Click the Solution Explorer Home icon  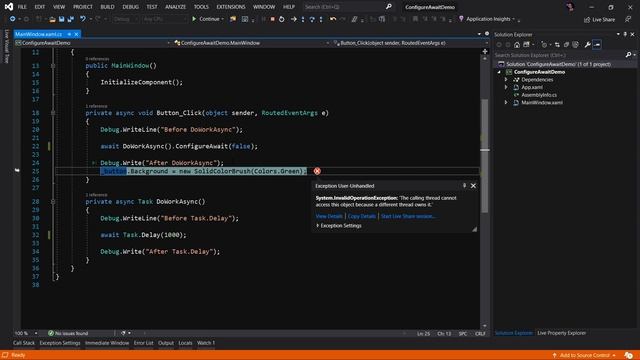[x=517, y=45]
